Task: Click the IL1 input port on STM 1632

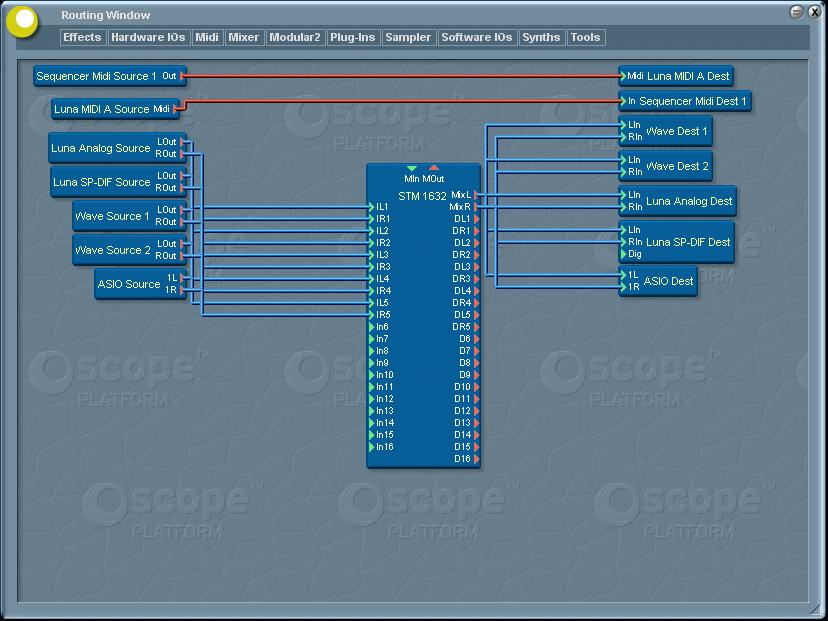Action: click(x=371, y=207)
